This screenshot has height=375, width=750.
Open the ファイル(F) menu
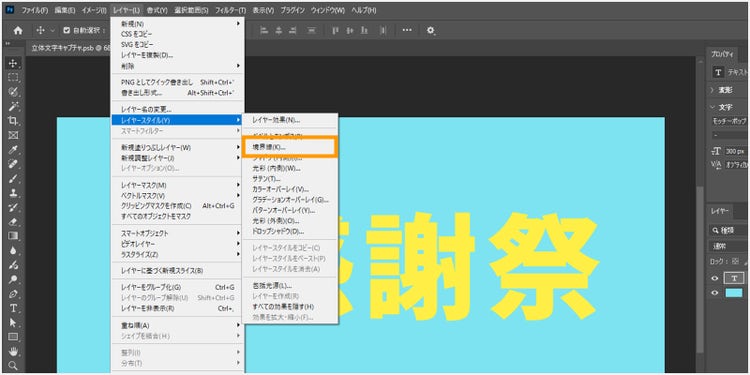click(x=35, y=10)
